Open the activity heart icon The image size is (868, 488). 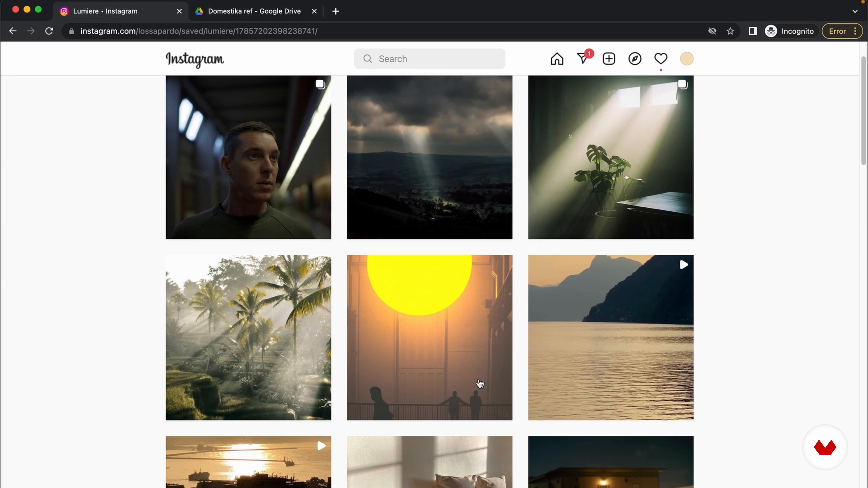pos(660,59)
